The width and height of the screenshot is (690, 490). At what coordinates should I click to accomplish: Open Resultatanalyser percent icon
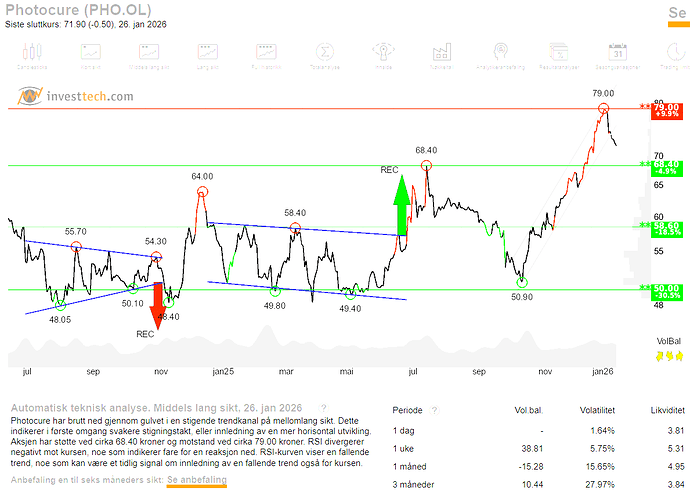(559, 53)
